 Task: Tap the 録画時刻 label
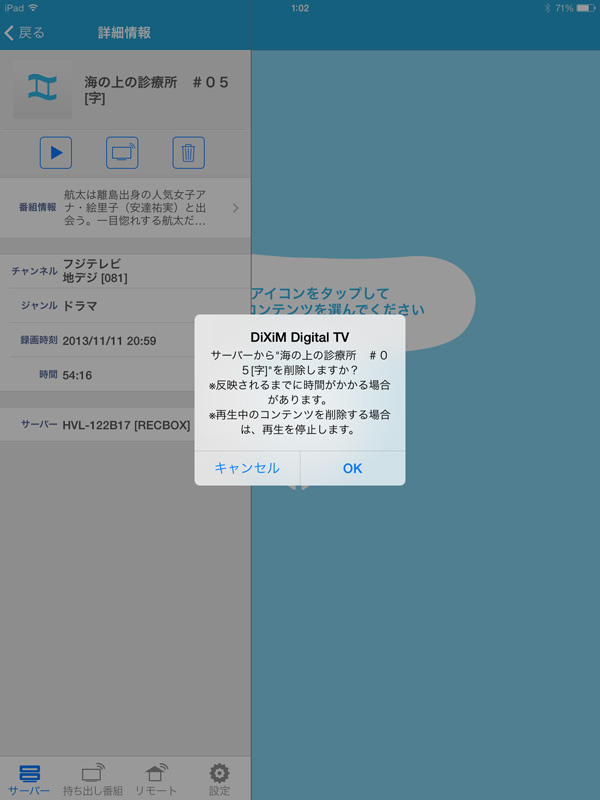pyautogui.click(x=39, y=340)
